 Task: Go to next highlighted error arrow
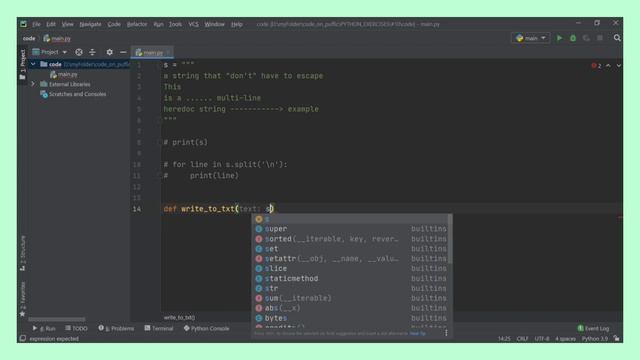pos(619,66)
